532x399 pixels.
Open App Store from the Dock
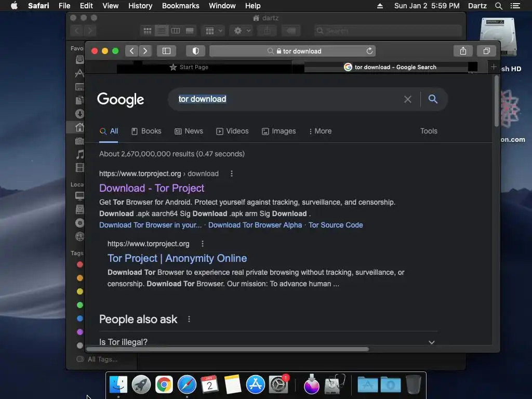pyautogui.click(x=255, y=385)
